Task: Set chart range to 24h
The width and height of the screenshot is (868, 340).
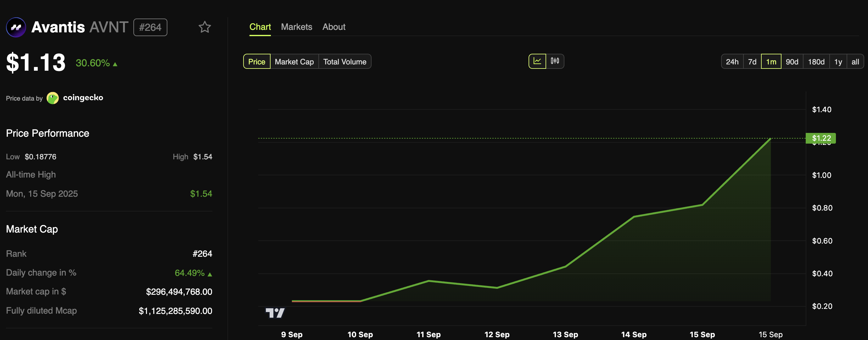Action: coord(732,62)
